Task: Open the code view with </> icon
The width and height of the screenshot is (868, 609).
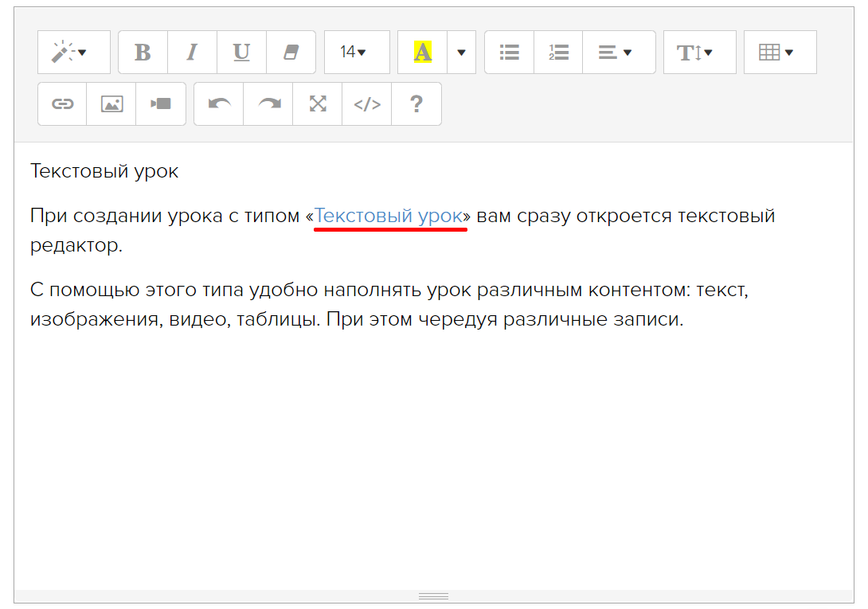Action: [367, 104]
